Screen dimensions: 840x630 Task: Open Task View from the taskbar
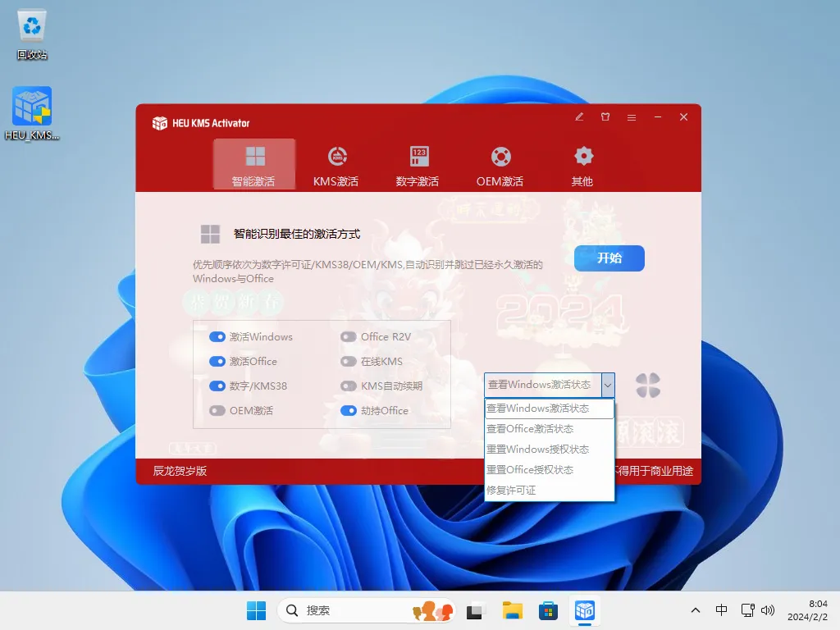(475, 610)
